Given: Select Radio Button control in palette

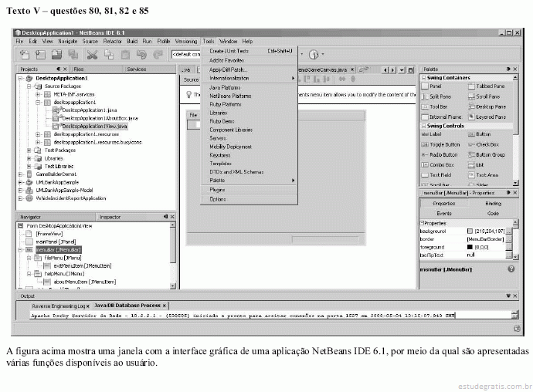Looking at the screenshot, I should pyautogui.click(x=440, y=155).
